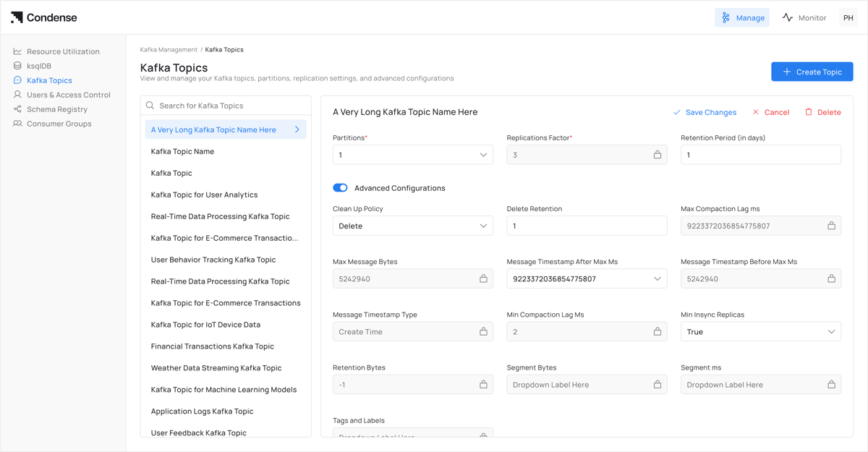Select "Kafka Topic for Machine Learning Models"
Image resolution: width=868 pixels, height=452 pixels.
[x=226, y=390]
